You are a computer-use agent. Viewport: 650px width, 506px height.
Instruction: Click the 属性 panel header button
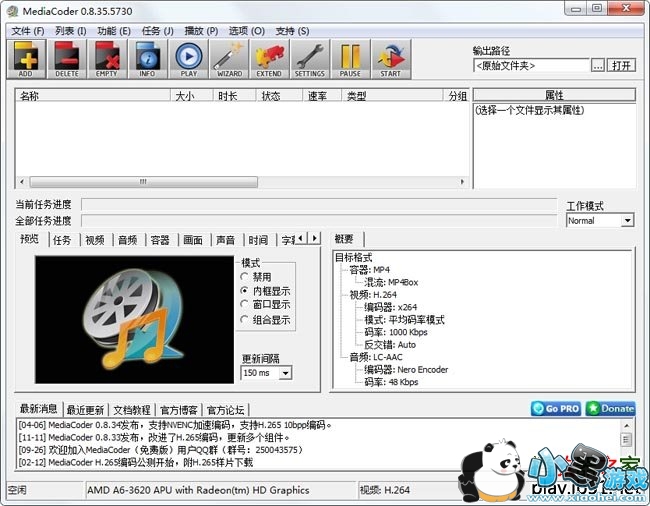tap(554, 95)
